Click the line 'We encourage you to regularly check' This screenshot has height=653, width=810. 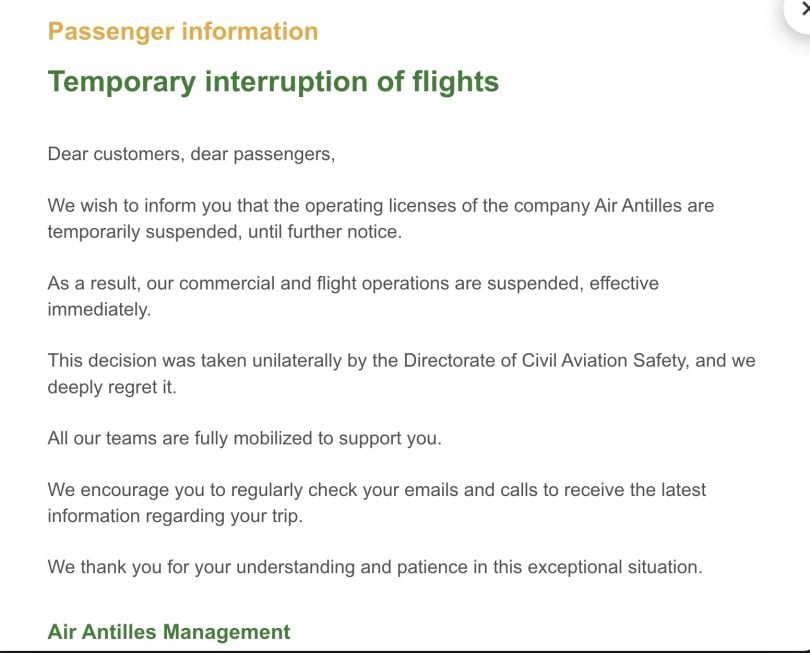pyautogui.click(x=377, y=489)
